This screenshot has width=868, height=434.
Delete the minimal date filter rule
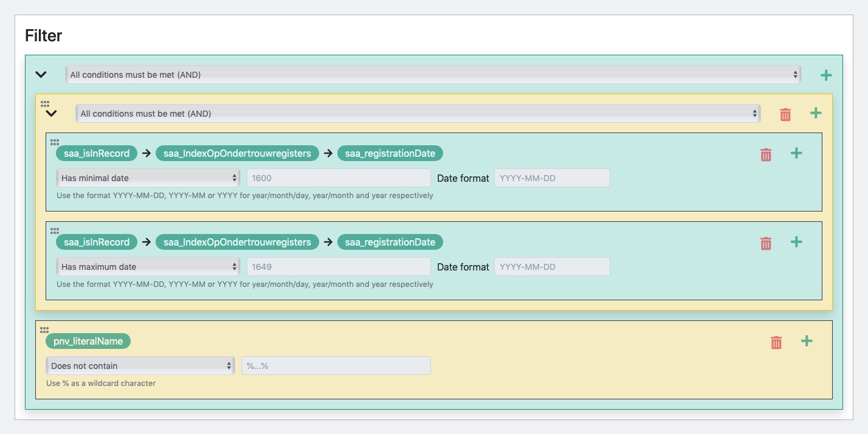[x=766, y=154]
